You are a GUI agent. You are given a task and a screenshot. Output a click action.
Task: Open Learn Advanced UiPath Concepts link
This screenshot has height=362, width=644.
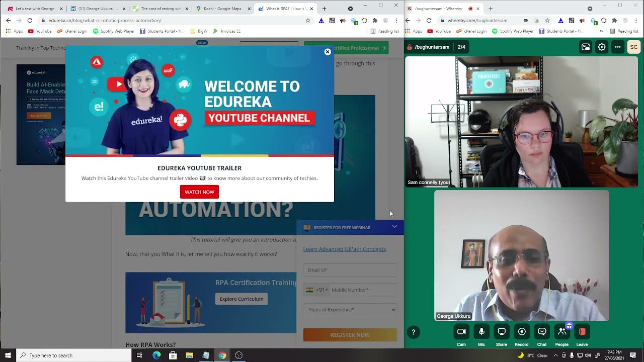coord(345,249)
